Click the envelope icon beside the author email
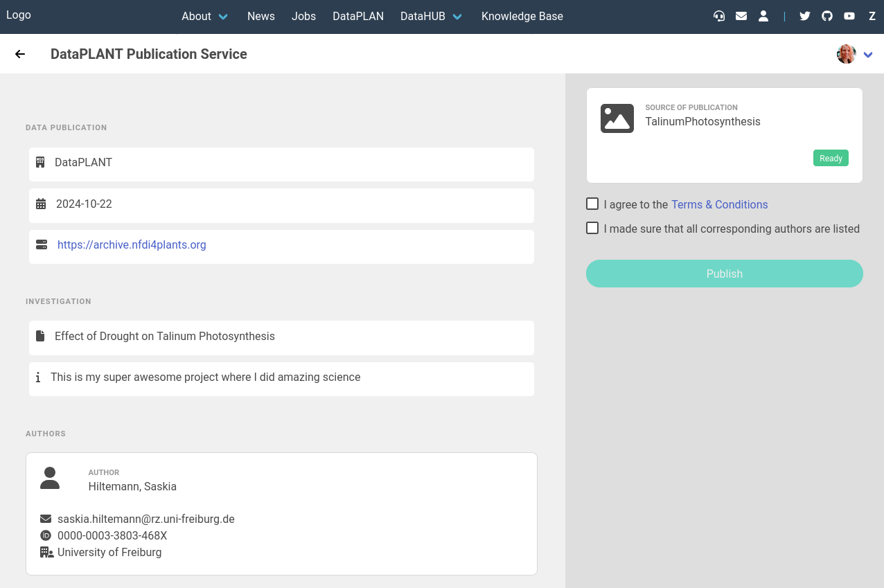The height and width of the screenshot is (588, 884). (x=46, y=519)
